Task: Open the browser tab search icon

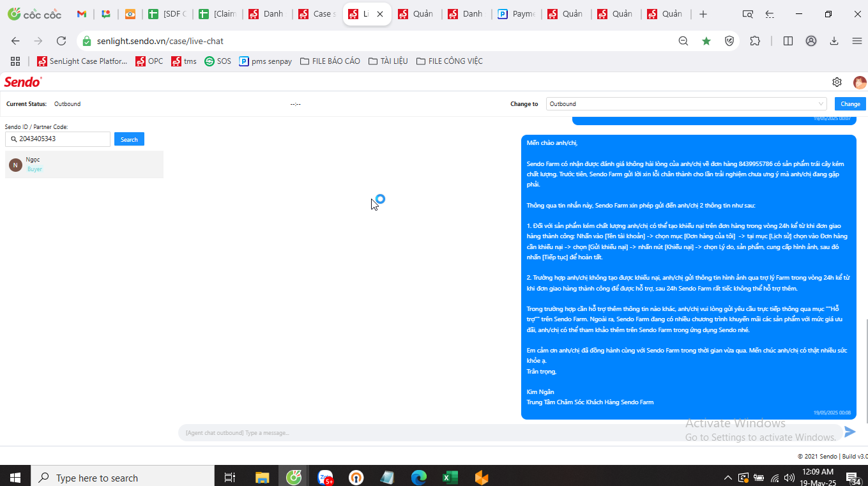Action: point(748,14)
